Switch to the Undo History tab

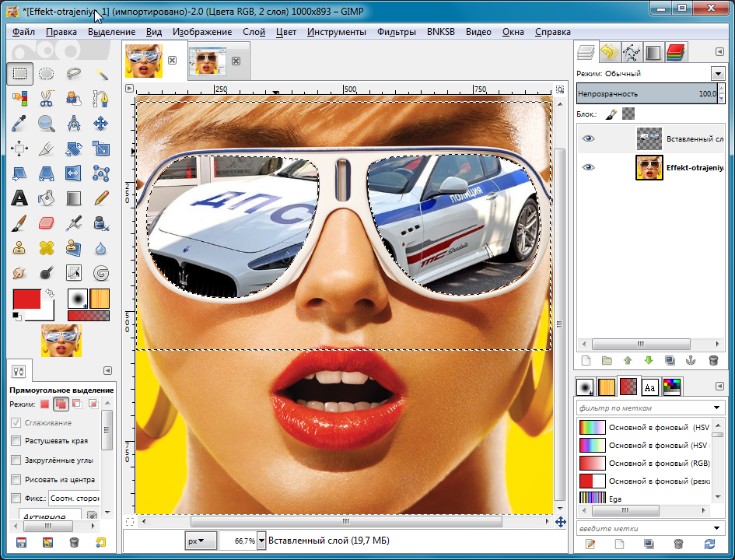(x=609, y=52)
